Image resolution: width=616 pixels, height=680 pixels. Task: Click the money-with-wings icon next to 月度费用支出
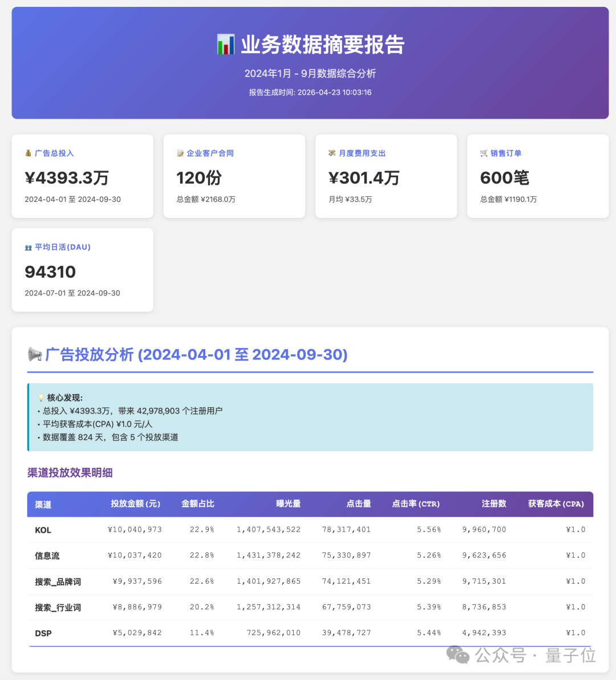click(331, 153)
